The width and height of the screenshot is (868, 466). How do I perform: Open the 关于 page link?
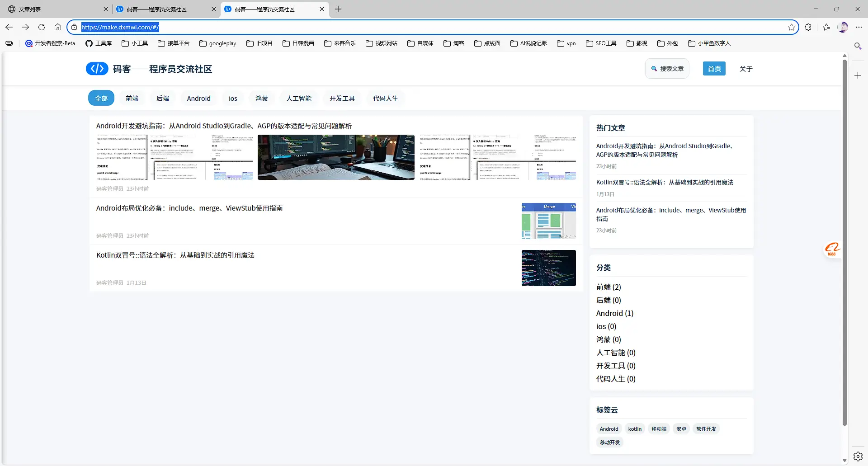745,69
